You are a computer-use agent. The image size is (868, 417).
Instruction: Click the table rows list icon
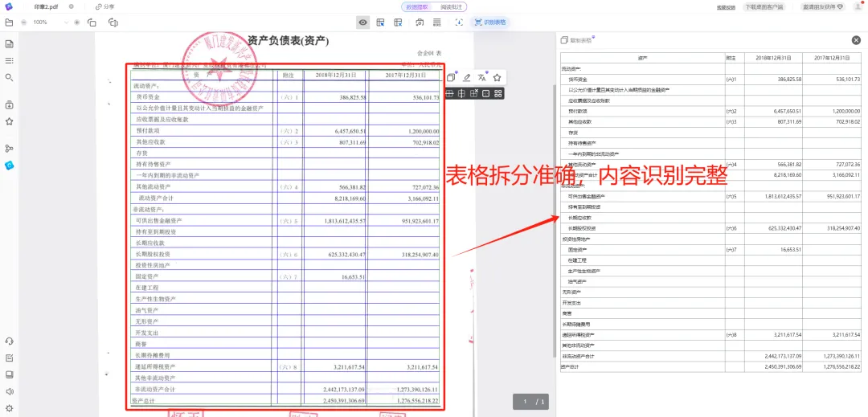[x=436, y=22]
